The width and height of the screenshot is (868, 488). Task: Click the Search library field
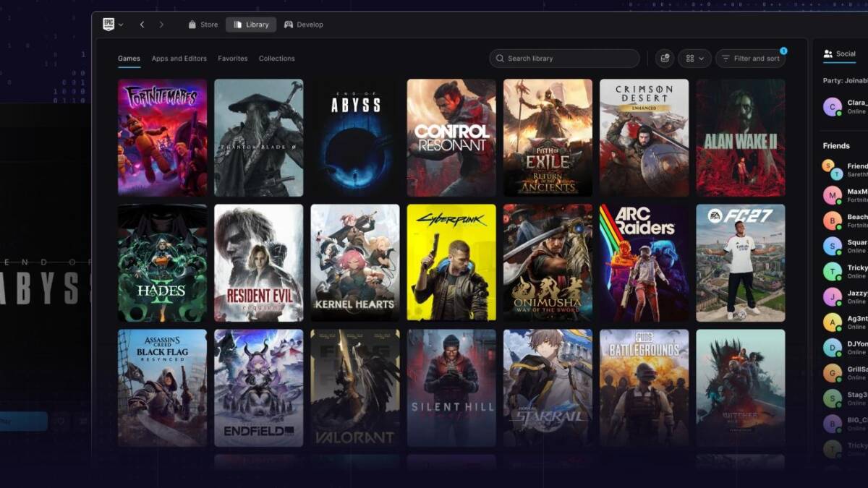coord(564,59)
